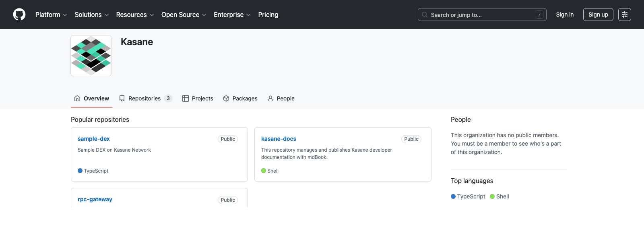Open the Enterprise dropdown menu
This screenshot has height=242, width=644.
click(232, 15)
